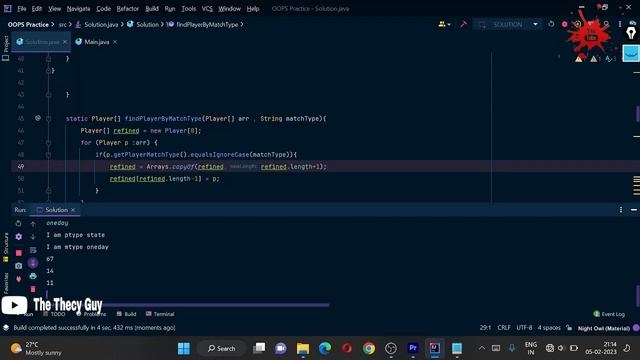Click the 4 spaces indent selector
The height and width of the screenshot is (360, 640).
pos(549,328)
